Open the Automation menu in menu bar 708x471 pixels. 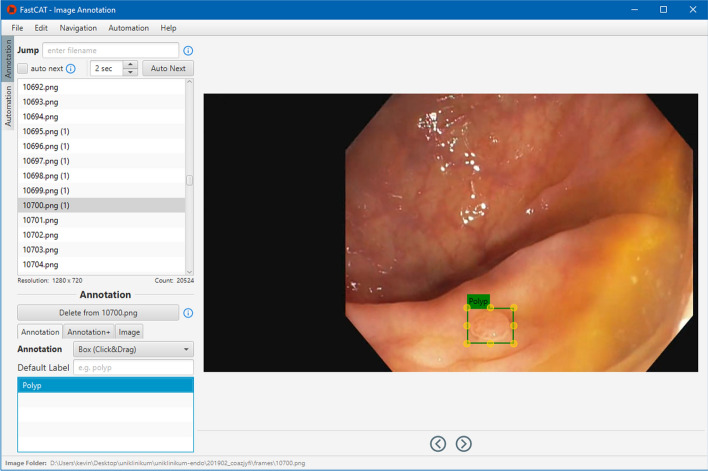point(128,28)
